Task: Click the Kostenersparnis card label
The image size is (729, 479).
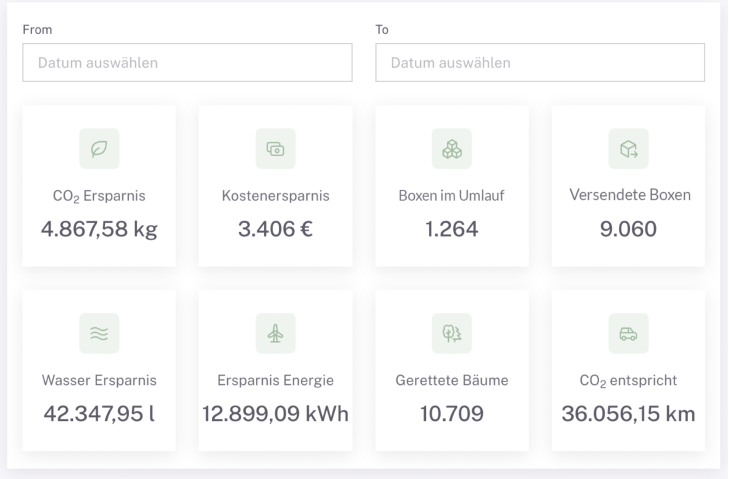Action: coord(275,195)
